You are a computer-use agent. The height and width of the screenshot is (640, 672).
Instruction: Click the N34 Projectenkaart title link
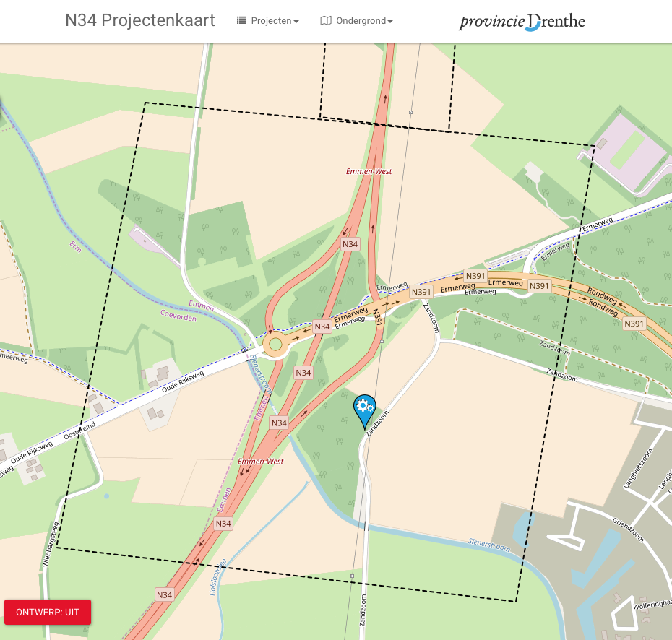[140, 20]
